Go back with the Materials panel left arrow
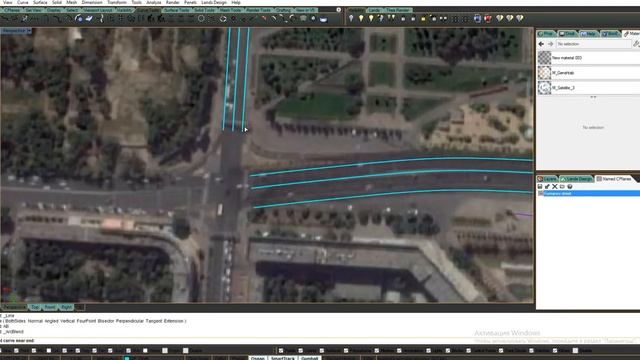The width and height of the screenshot is (640, 360). pos(541,44)
